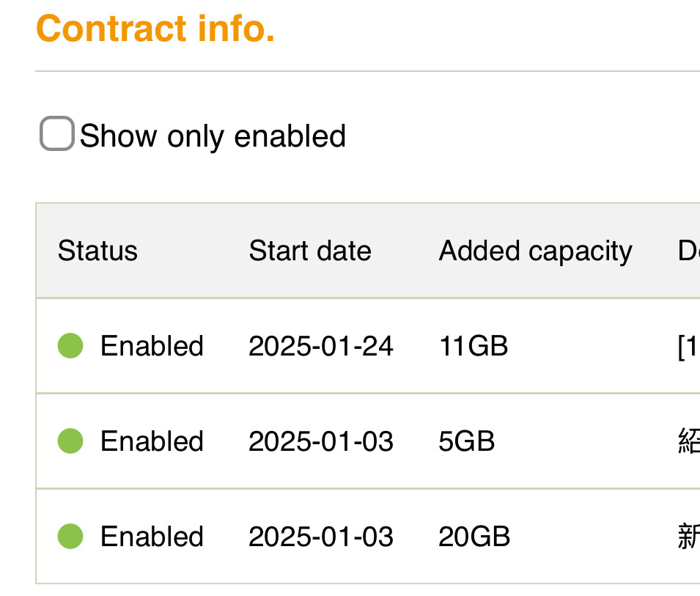Click the 2025-01-03 date in 20GB row
Viewport: 700px width, 596px height.
(321, 537)
